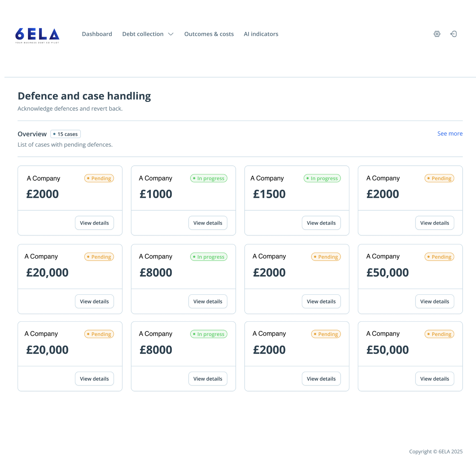The image size is (476, 476).
Task: View details of the first £2000 Pending case
Action: (x=94, y=223)
